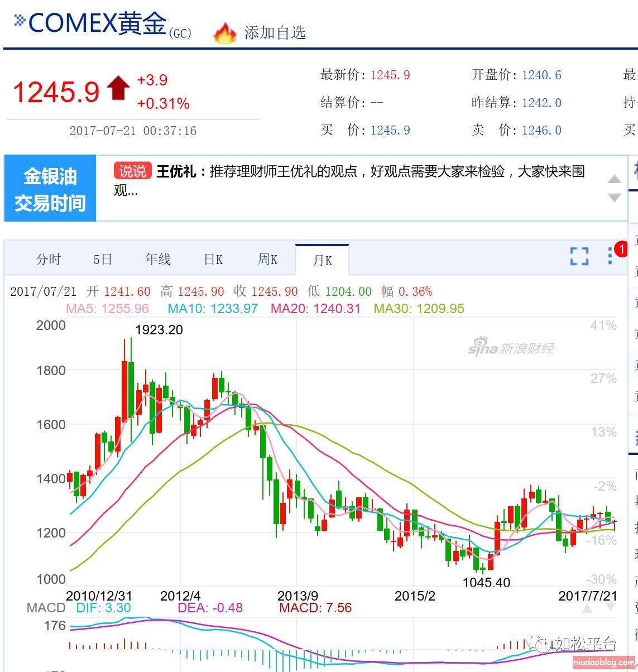
Task: Click the flame icon beside 添加自选
Action: [x=225, y=33]
